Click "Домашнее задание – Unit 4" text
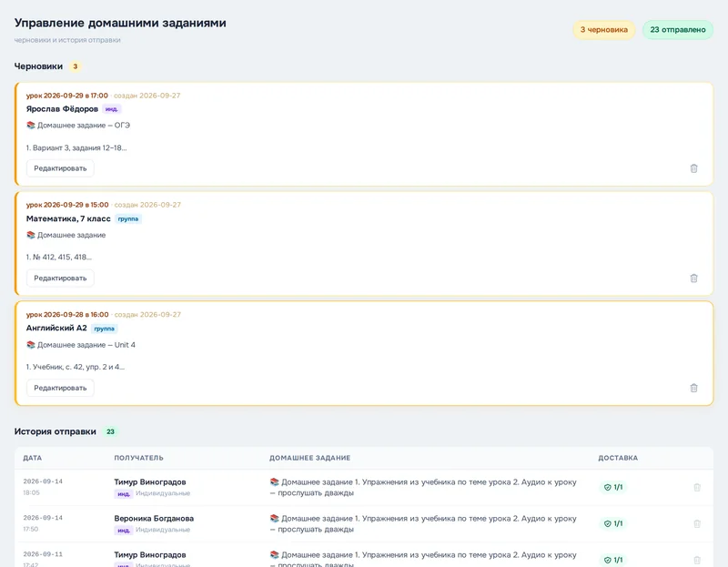 coord(86,345)
